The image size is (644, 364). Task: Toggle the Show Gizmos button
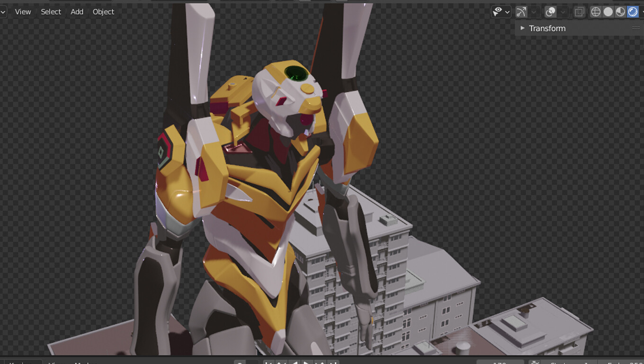(x=522, y=12)
